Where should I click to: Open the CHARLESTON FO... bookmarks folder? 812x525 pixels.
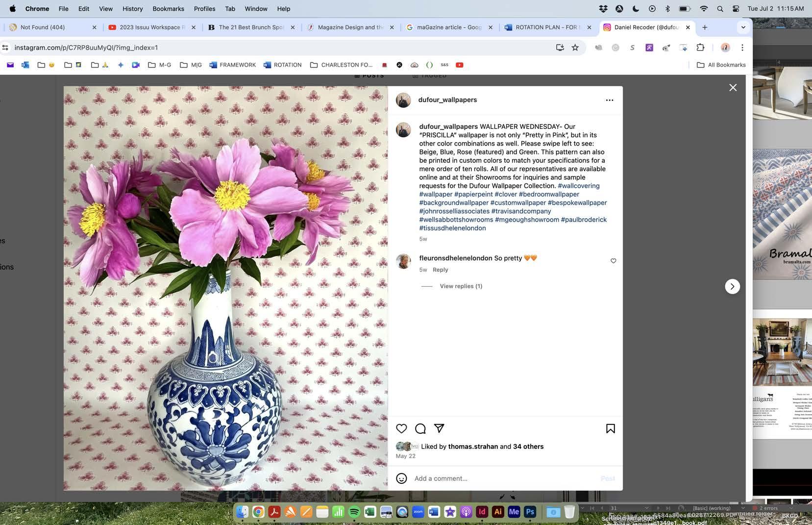[342, 65]
